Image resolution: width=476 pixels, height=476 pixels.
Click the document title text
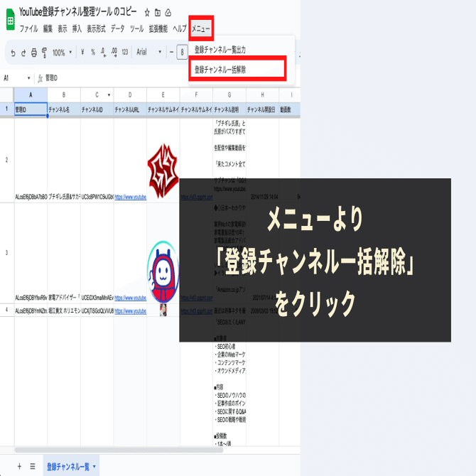pyautogui.click(x=78, y=12)
